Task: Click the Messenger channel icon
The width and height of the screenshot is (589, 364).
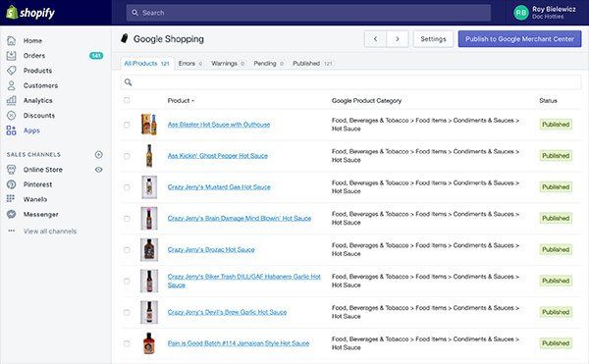Action: click(x=11, y=214)
